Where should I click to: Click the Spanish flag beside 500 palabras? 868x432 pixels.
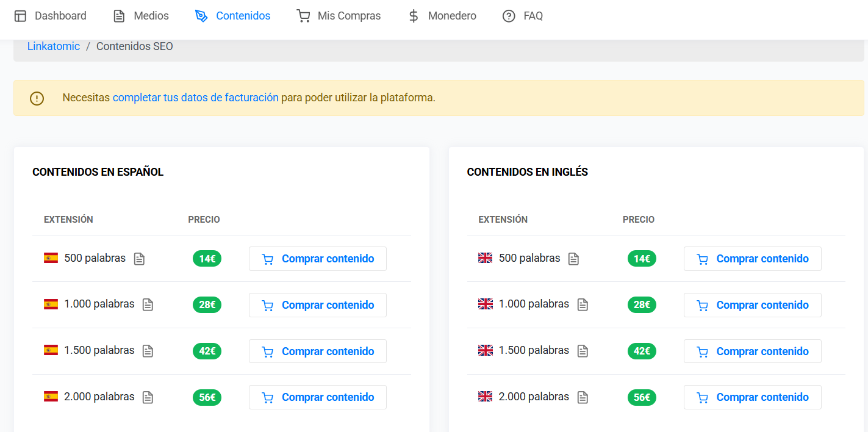[50, 258]
